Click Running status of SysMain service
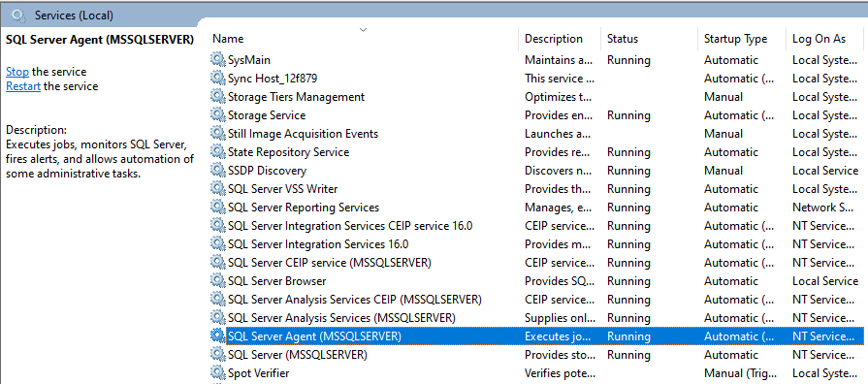 (628, 60)
